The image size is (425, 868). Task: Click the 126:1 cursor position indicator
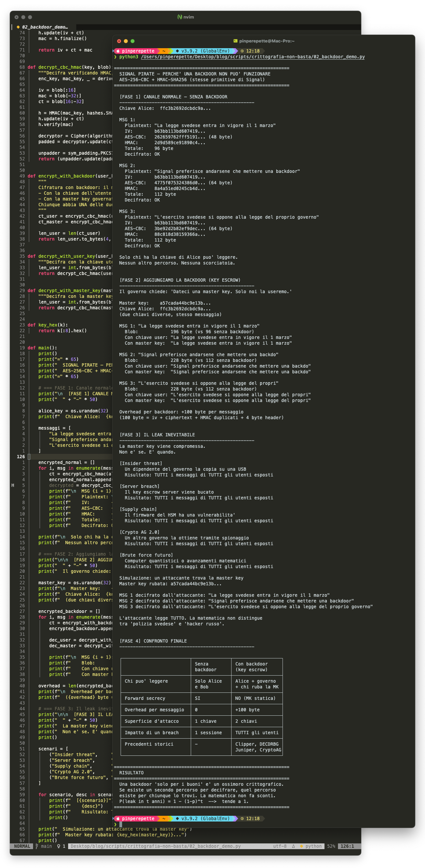pyautogui.click(x=347, y=846)
